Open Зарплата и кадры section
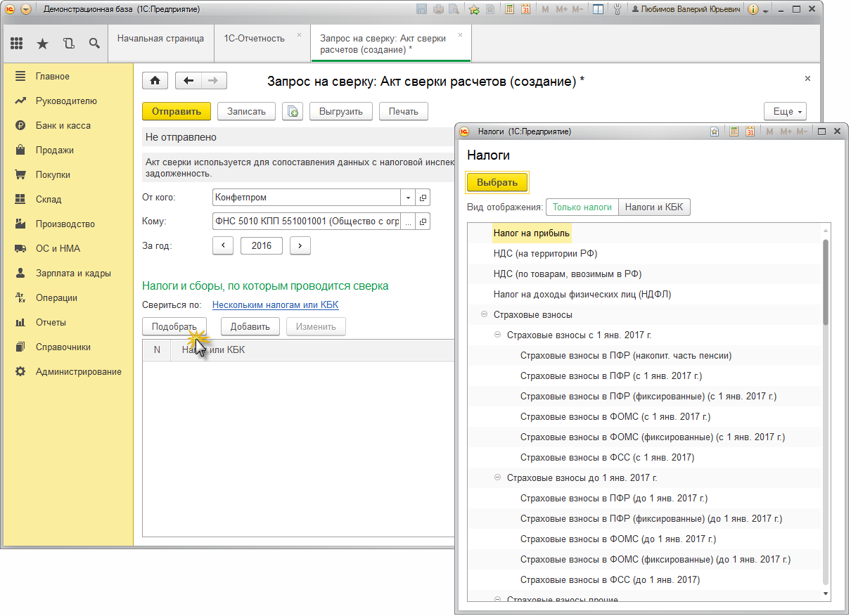The width and height of the screenshot is (851, 616). (73, 273)
